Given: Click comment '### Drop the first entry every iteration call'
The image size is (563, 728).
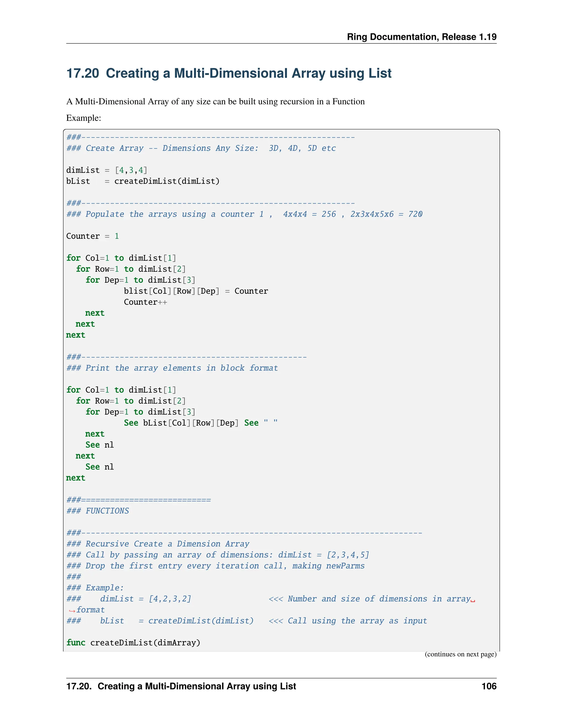Looking at the screenshot, I should point(216,566).
